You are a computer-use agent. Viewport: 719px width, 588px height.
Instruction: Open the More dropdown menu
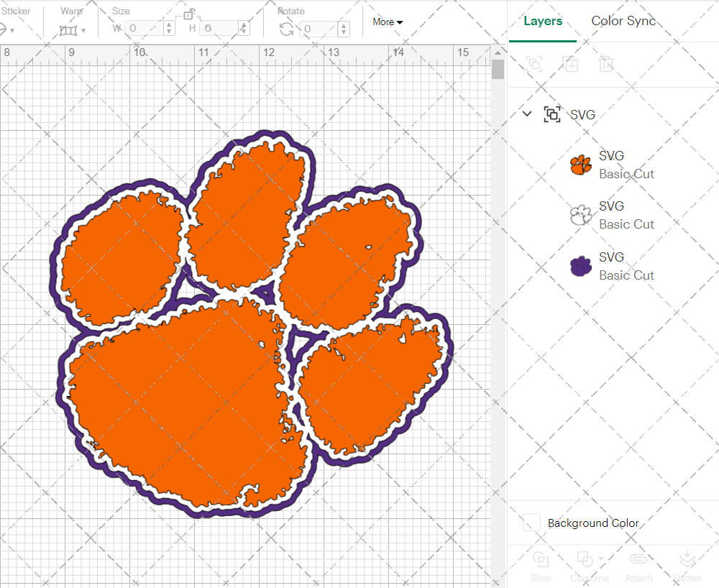tap(387, 22)
